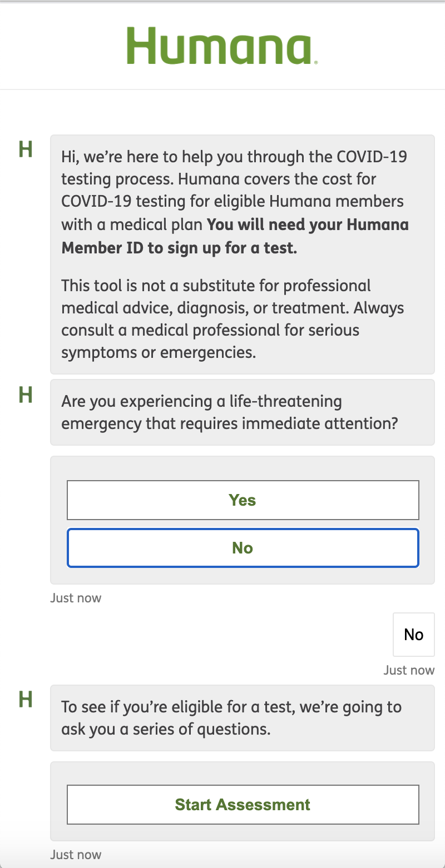Click the first Humana avatar icon

pyautogui.click(x=26, y=149)
